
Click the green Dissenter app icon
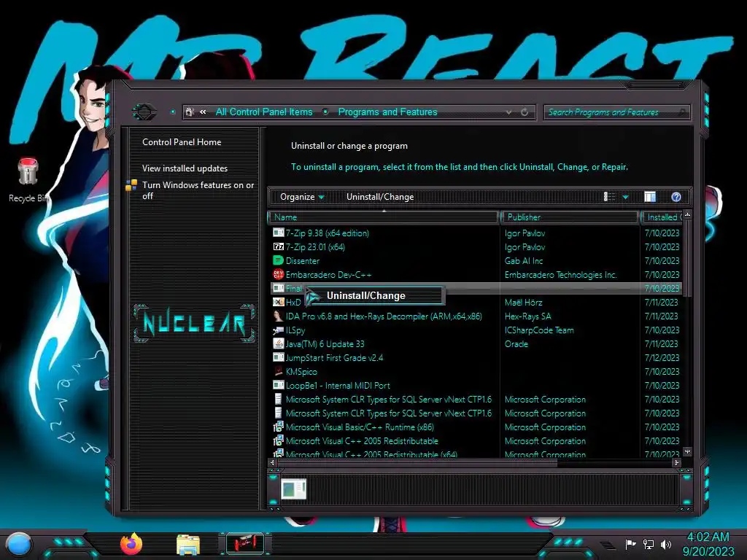point(278,260)
